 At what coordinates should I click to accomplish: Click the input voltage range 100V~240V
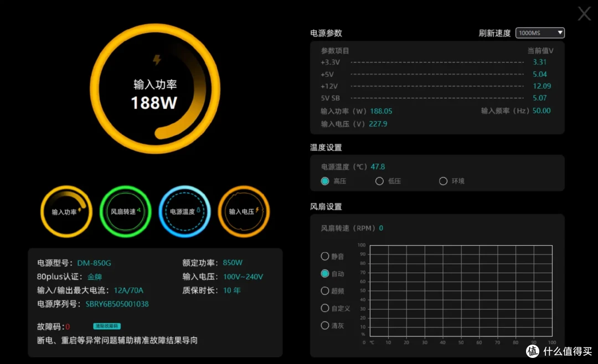pyautogui.click(x=243, y=277)
